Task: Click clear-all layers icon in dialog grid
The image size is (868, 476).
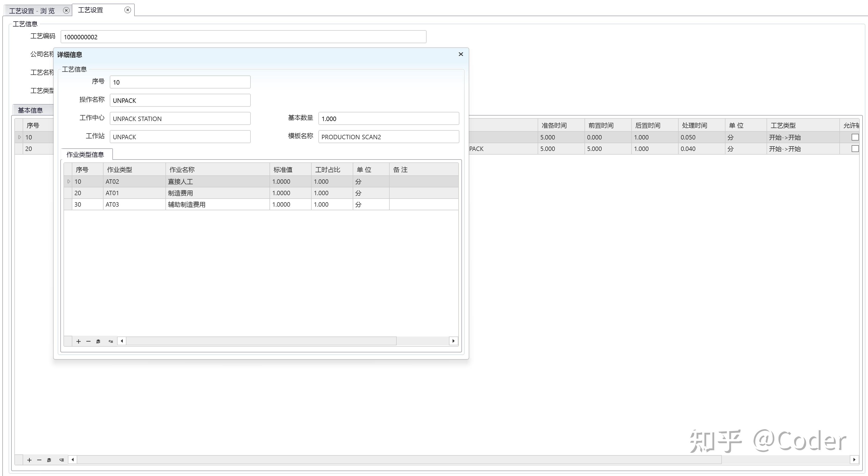Action: click(x=98, y=341)
